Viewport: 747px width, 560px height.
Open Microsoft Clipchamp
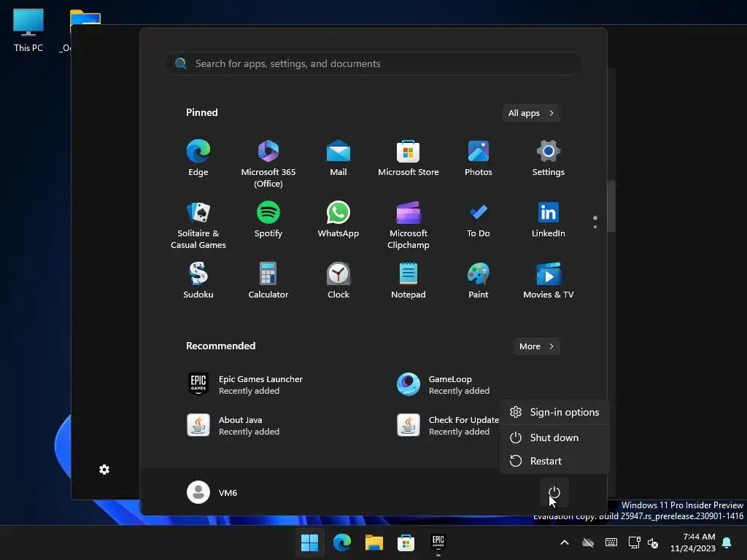409,225
